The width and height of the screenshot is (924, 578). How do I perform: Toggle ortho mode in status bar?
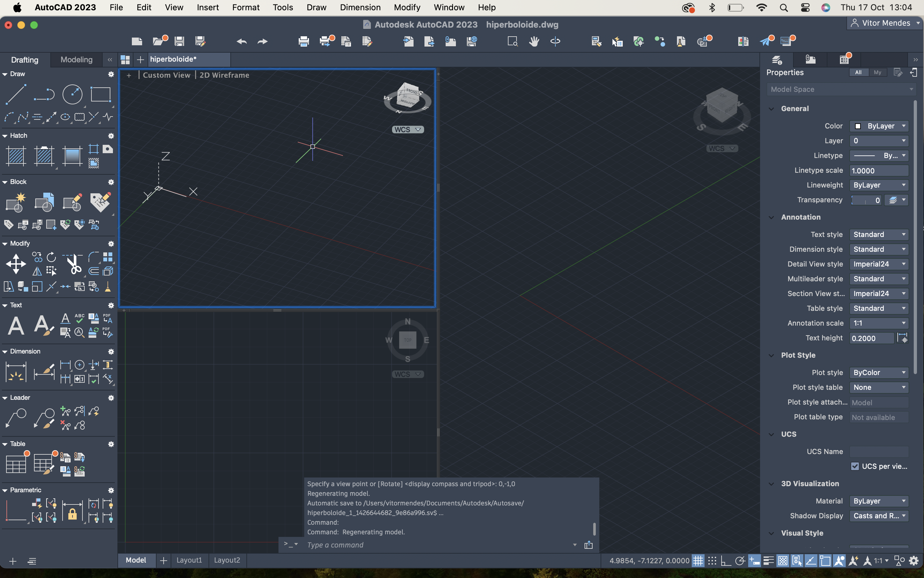click(726, 561)
